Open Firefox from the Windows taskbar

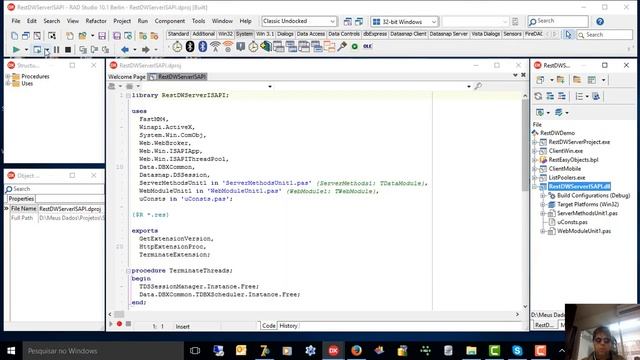tap(356, 350)
